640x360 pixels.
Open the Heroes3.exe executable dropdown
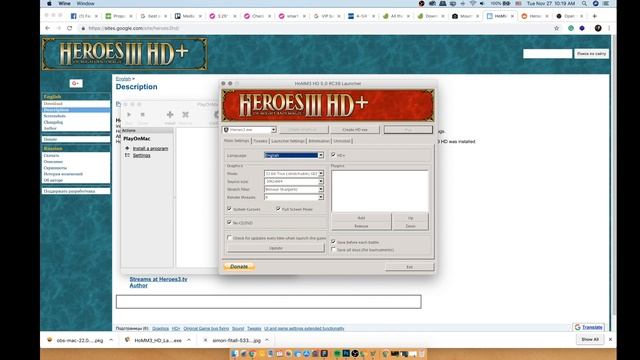pyautogui.click(x=250, y=130)
